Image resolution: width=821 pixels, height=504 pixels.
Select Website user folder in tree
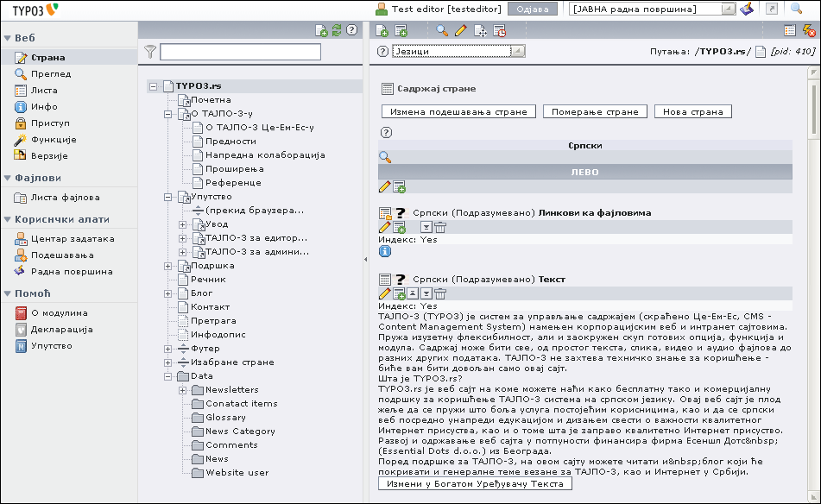[237, 473]
